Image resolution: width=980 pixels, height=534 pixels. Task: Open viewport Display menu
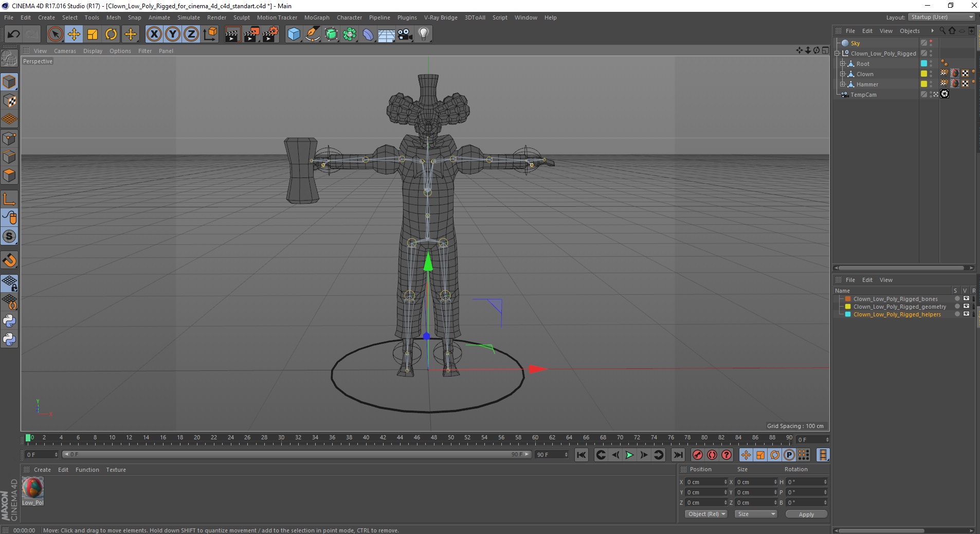tap(93, 51)
